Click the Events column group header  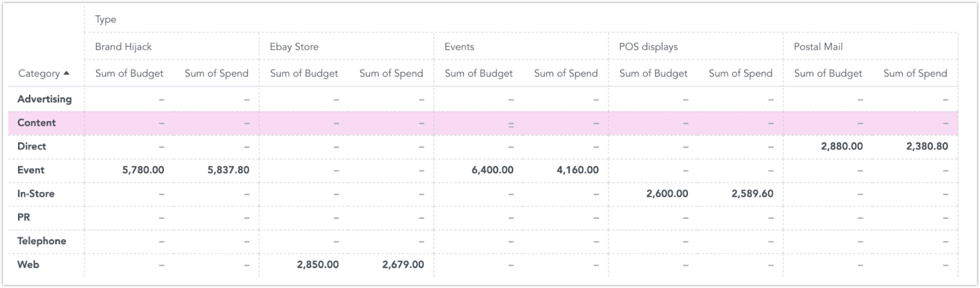pyautogui.click(x=459, y=47)
